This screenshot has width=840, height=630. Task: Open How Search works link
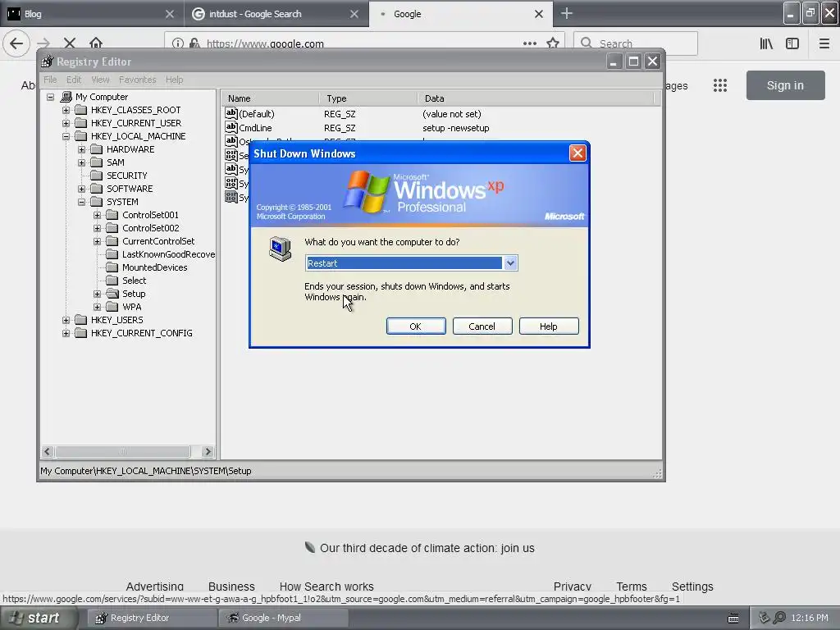point(326,587)
